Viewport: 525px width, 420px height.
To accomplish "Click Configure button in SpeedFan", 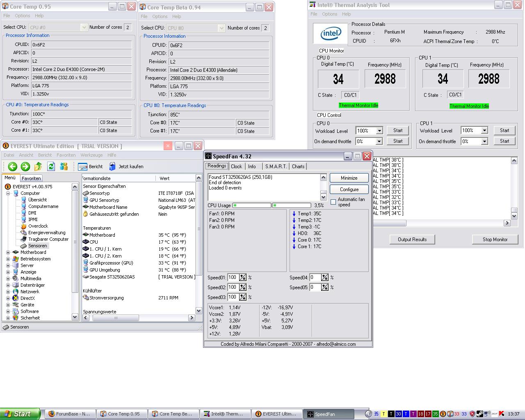I will 349,189.
